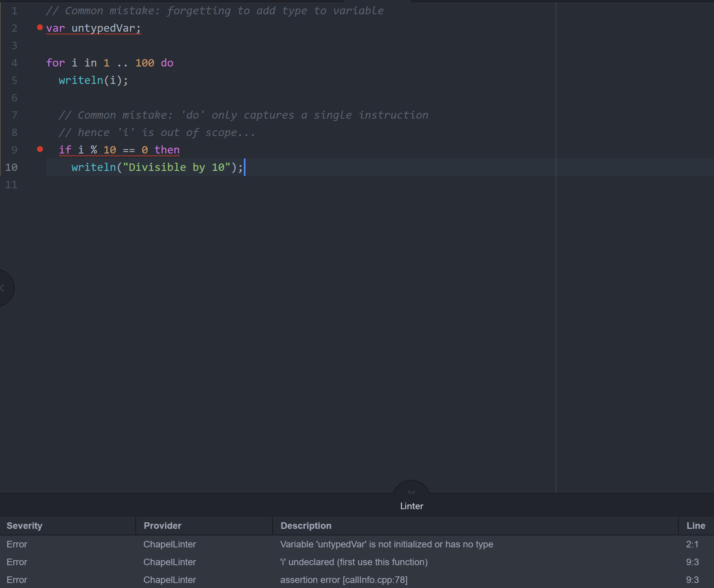Open the 'untypedVar' not initialized error row

tap(357, 544)
